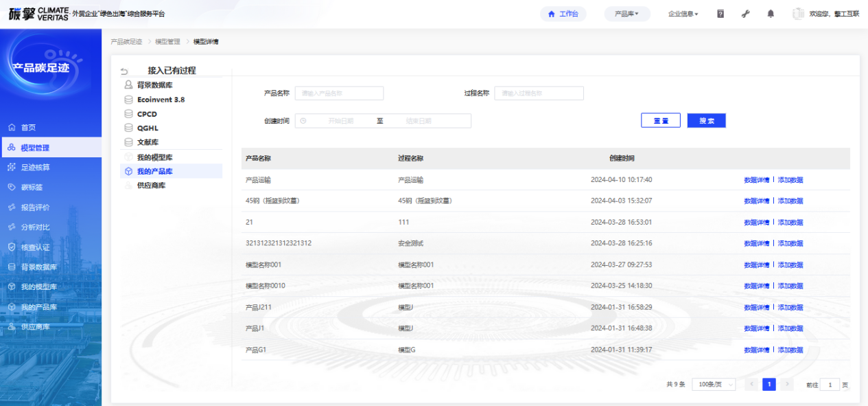This screenshot has width=868, height=406.
Task: Click the QGHL database icon in tree
Action: point(128,128)
